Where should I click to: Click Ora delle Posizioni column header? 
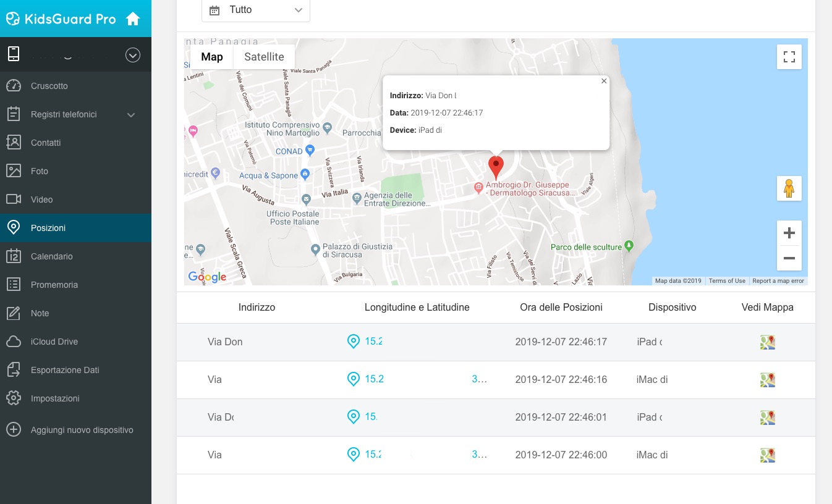click(x=561, y=307)
